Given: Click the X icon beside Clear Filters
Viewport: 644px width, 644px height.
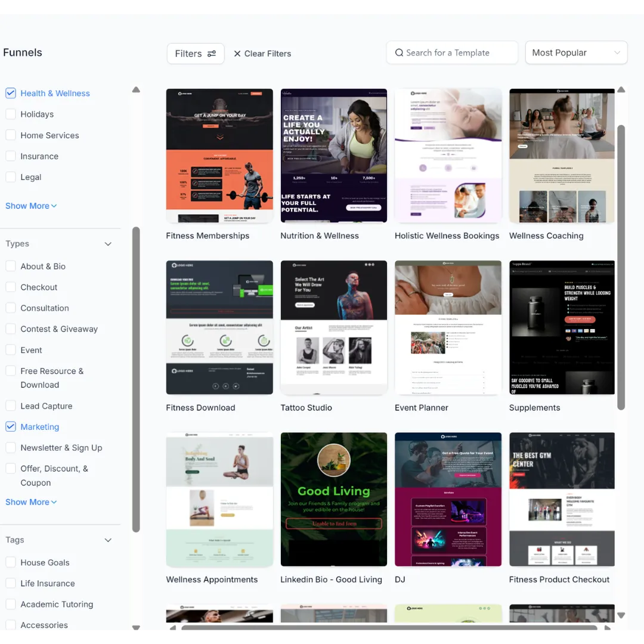Looking at the screenshot, I should [x=237, y=54].
